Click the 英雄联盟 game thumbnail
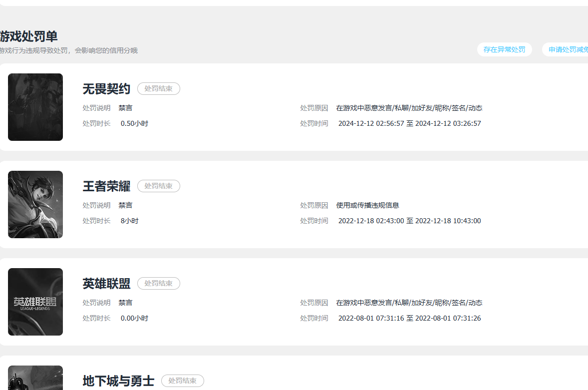This screenshot has width=588, height=390. tap(35, 302)
